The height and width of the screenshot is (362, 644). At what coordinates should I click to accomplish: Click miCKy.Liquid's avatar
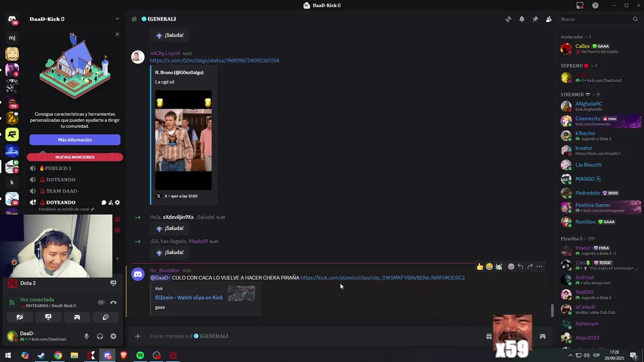[138, 56]
